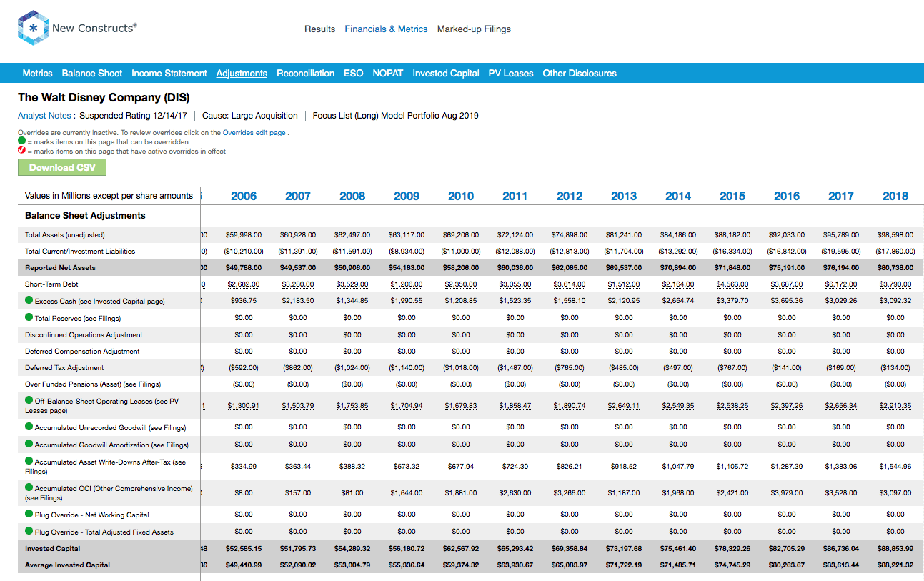Switch to the Metrics tab
The width and height of the screenshot is (924, 581).
click(x=37, y=74)
